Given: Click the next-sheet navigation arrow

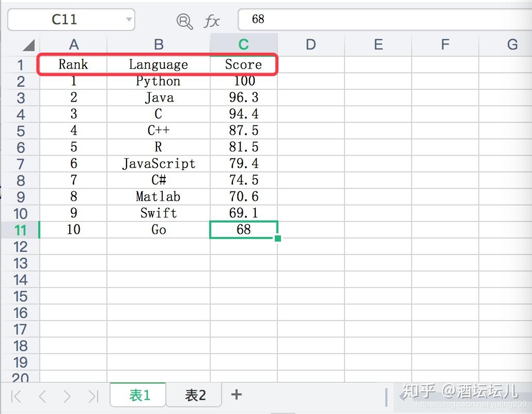Looking at the screenshot, I should (x=67, y=395).
